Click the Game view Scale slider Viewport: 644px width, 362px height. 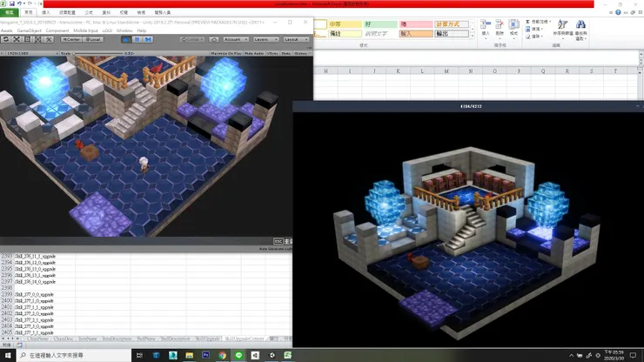[98, 53]
